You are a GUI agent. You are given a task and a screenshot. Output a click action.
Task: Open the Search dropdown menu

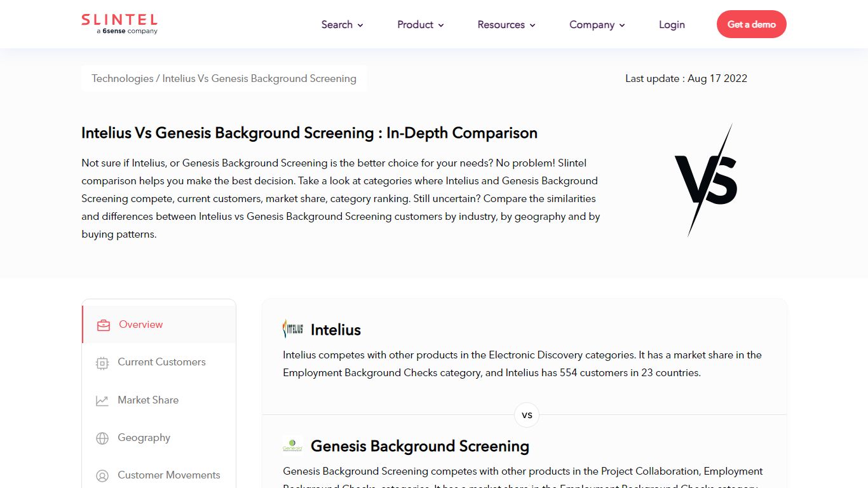click(342, 25)
